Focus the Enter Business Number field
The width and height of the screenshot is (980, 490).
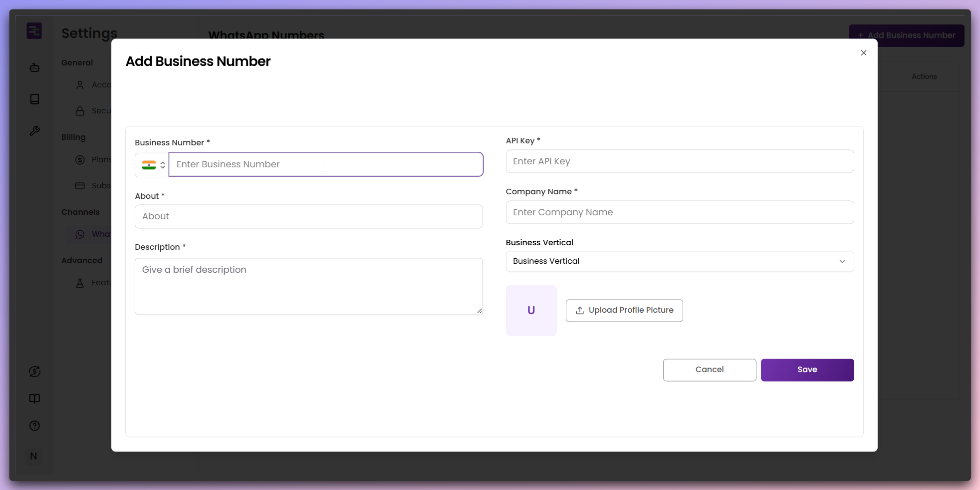tap(326, 164)
